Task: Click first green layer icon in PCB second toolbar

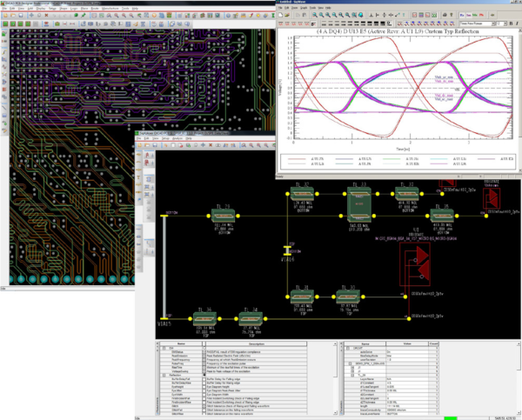Action: [x=5, y=24]
